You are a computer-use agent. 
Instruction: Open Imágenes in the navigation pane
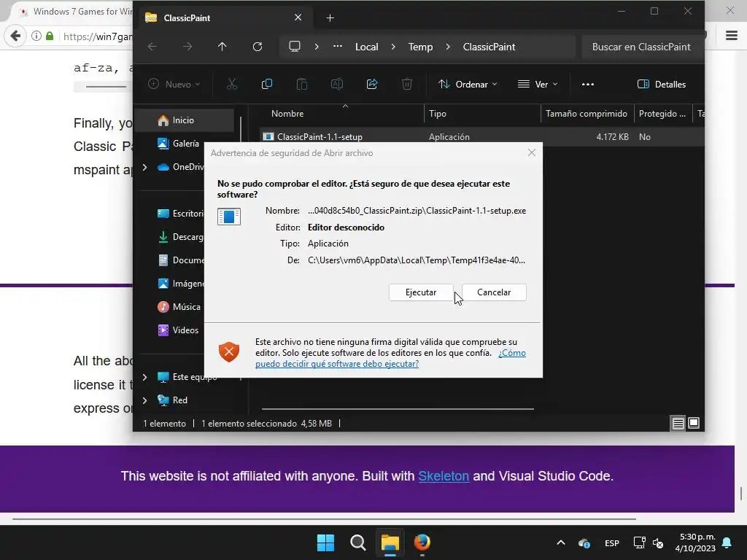[x=180, y=284]
